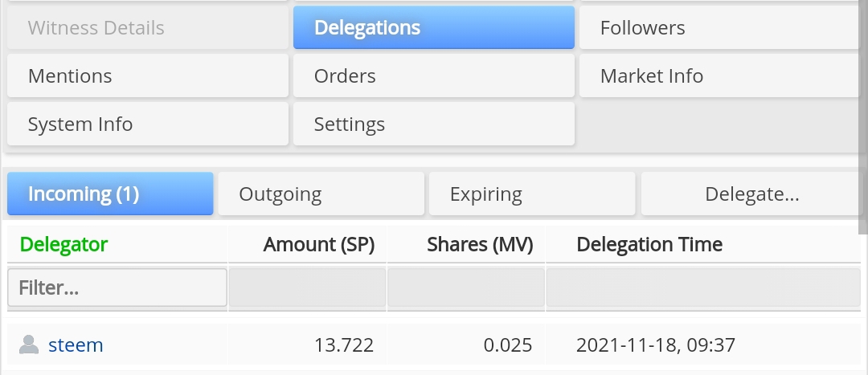Image resolution: width=868 pixels, height=375 pixels.
Task: Switch to the Expiring delegations tab
Action: [x=532, y=194]
